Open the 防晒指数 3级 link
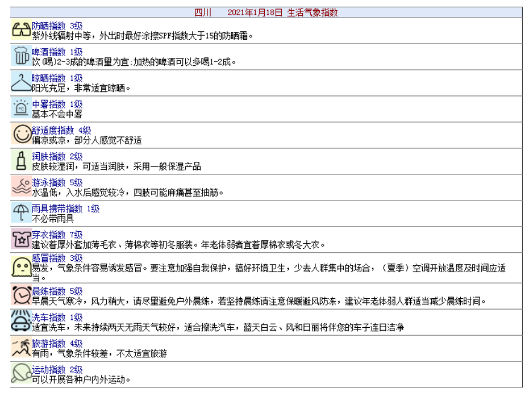Viewport: 532px width, 396px height. (x=57, y=26)
